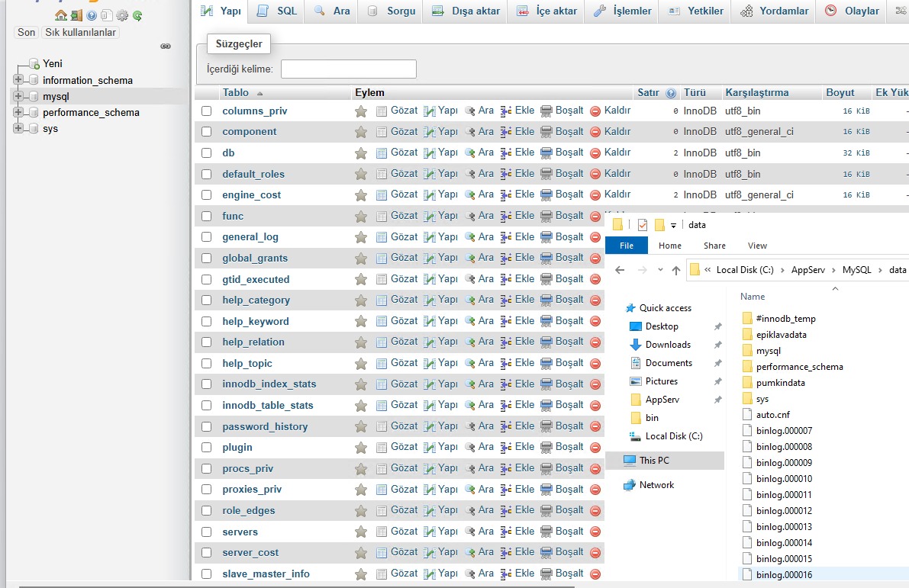Expand breadcrumb chevron after MySQL
The width and height of the screenshot is (909, 588).
[880, 270]
